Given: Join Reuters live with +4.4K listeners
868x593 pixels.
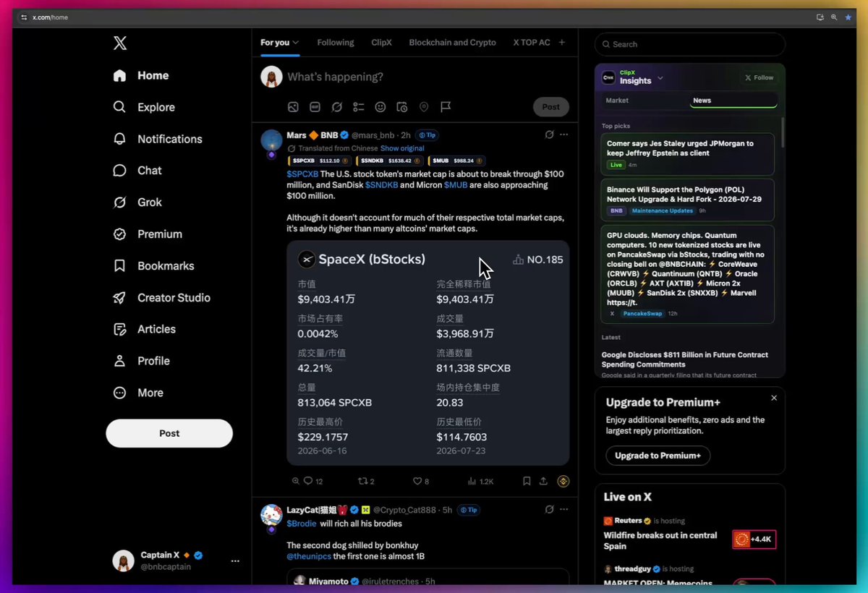Looking at the screenshot, I should [x=754, y=539].
